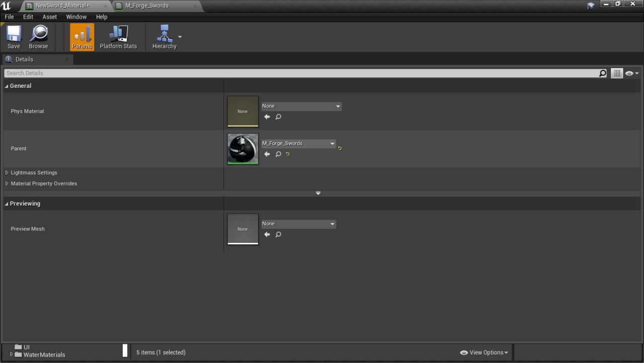Browse to Parent asset in Content Browser
This screenshot has height=363, width=644.
tap(278, 154)
